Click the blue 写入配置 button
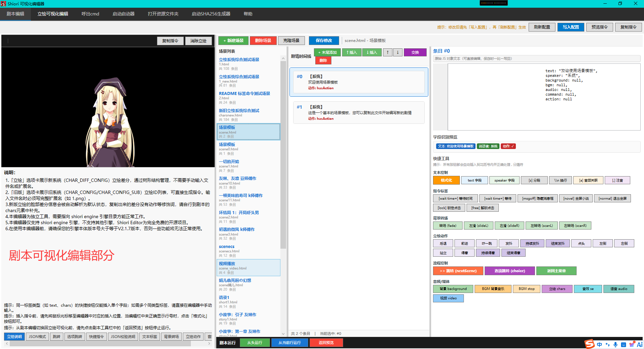The width and height of the screenshot is (644, 349). point(571,27)
